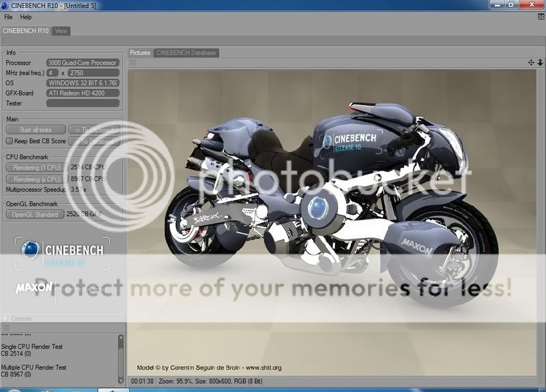Click the picture zoom arrow icon
The height and width of the screenshot is (392, 546).
pos(540,62)
